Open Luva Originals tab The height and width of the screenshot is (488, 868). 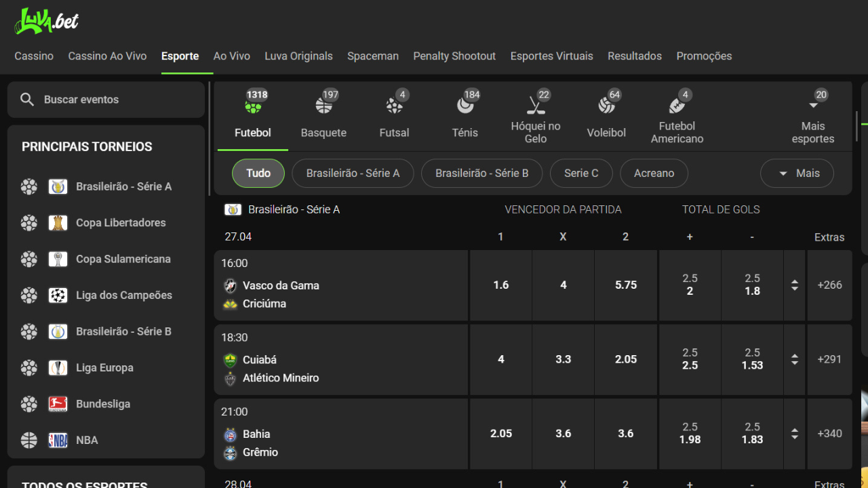(x=298, y=56)
